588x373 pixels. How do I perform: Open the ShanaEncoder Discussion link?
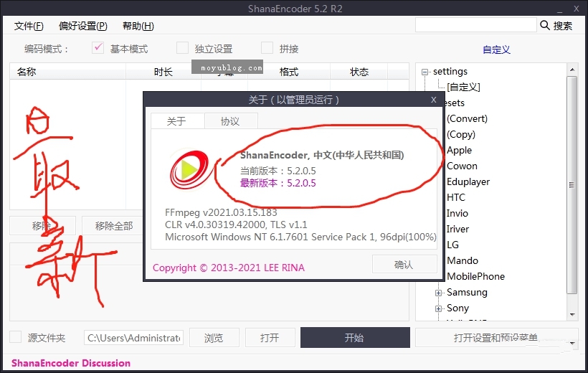[x=71, y=363]
